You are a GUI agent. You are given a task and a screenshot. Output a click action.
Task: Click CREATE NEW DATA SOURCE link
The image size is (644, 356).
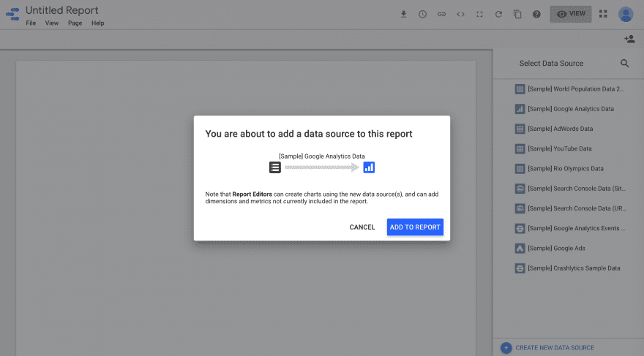pyautogui.click(x=555, y=348)
